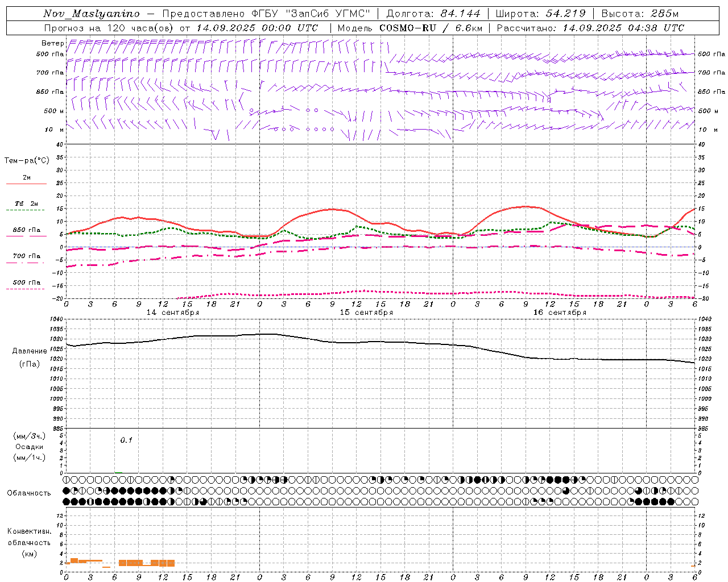Click the (мм/3ч.) precipitation unit label
728x582 pixels.
30,436
